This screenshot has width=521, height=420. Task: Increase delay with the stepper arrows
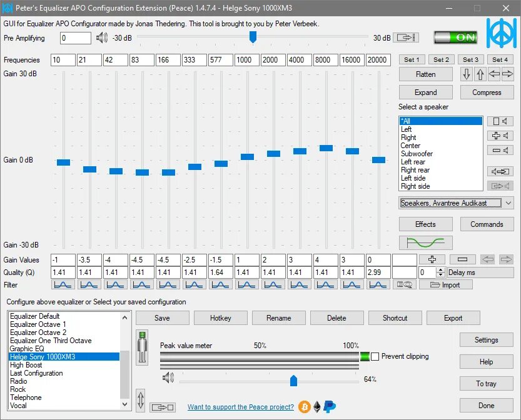(x=440, y=270)
